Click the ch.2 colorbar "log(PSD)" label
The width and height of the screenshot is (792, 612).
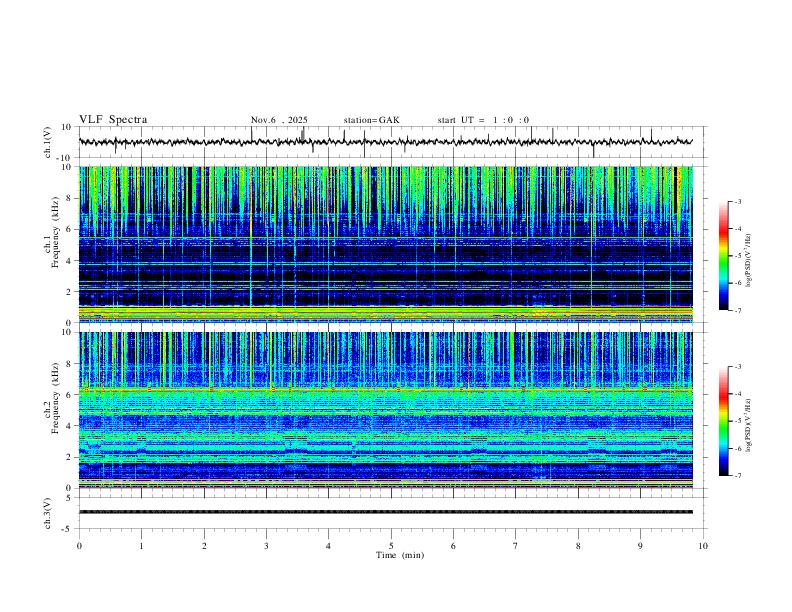[748, 426]
